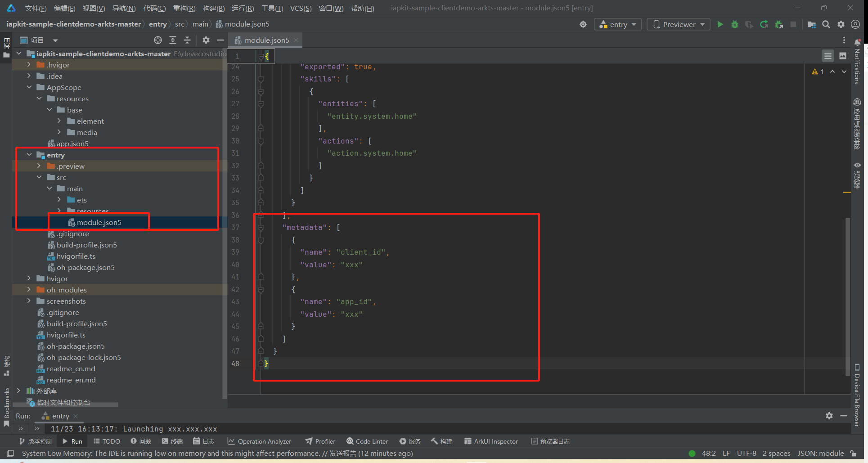Screen dimensions: 868x463
Task: Click the user account avatar icon
Action: [855, 24]
